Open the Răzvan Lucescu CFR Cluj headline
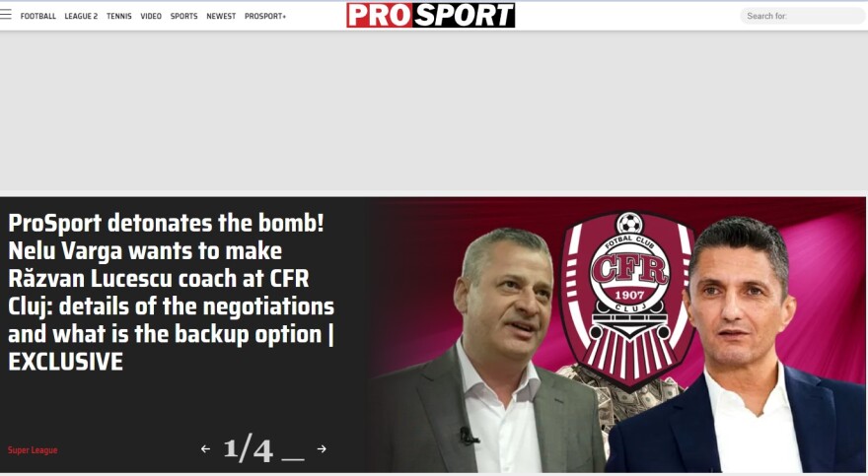 (171, 292)
